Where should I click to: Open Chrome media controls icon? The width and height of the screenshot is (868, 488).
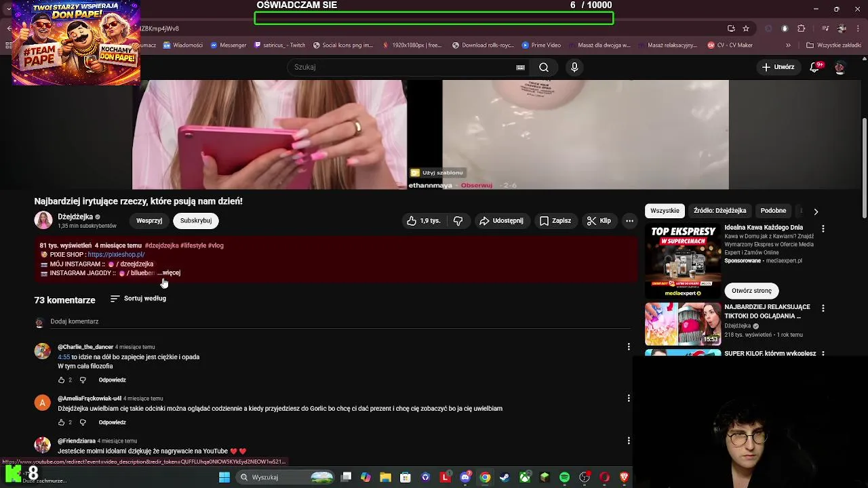click(x=825, y=28)
